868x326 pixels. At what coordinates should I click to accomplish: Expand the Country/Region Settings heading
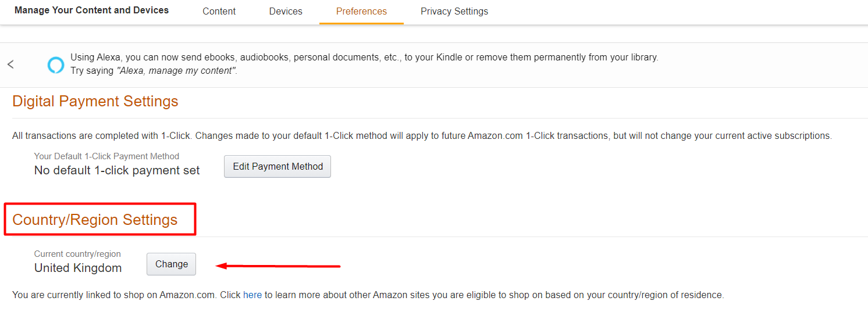coord(95,220)
